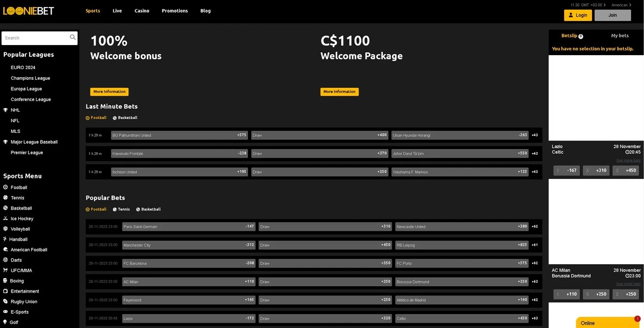Screen dimensions: 644x328
Task: Open the Blog page
Action: click(x=206, y=11)
